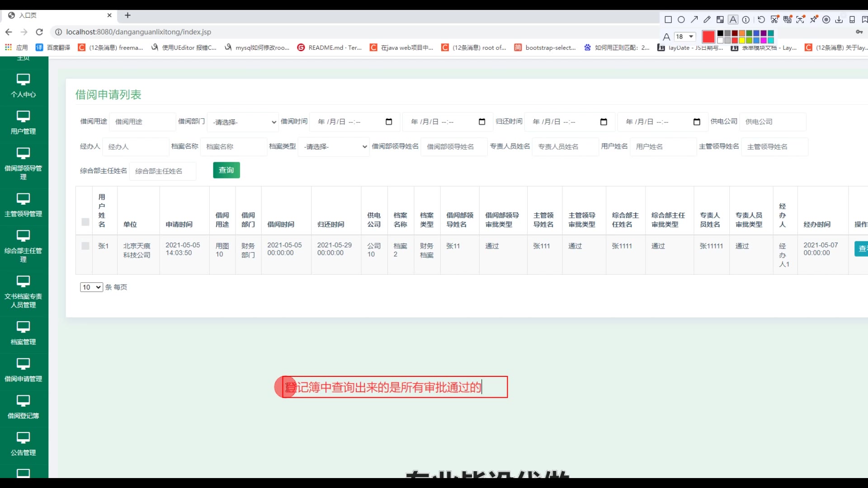Select the rectangle annotation tool
The image size is (868, 488).
[668, 19]
